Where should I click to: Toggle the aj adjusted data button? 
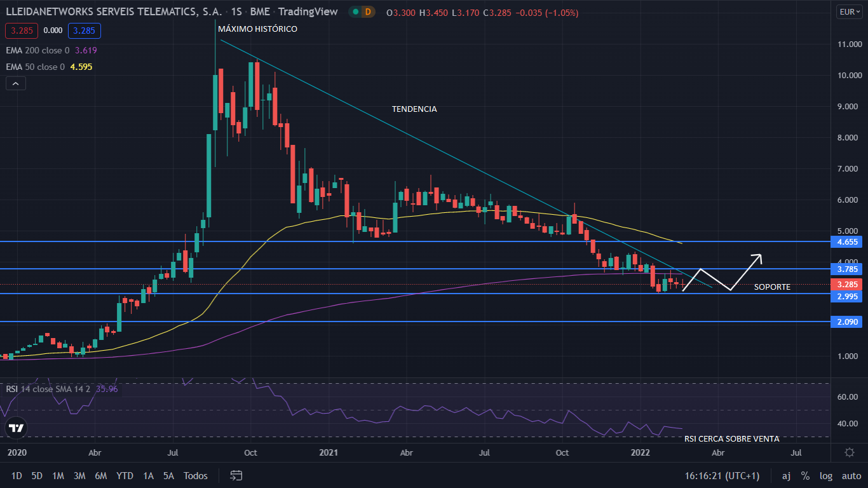tap(786, 475)
